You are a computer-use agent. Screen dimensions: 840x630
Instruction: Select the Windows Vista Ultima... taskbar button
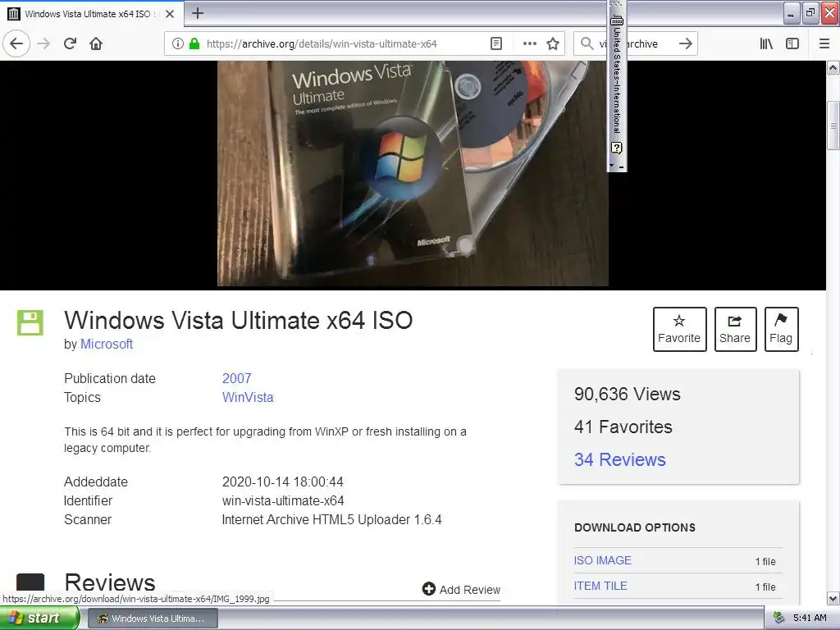click(x=152, y=619)
